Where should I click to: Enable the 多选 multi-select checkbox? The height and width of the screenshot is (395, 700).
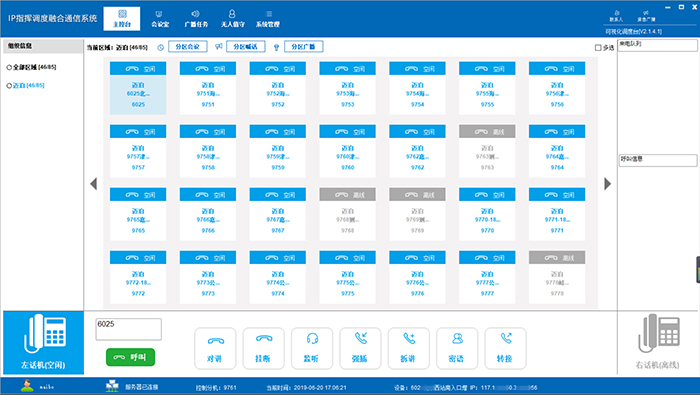point(598,48)
